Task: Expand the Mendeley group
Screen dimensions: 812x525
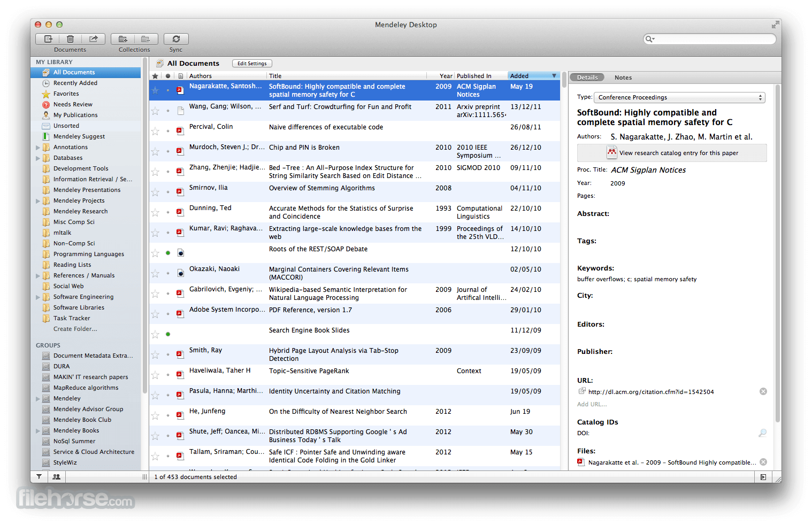Action: coord(38,398)
